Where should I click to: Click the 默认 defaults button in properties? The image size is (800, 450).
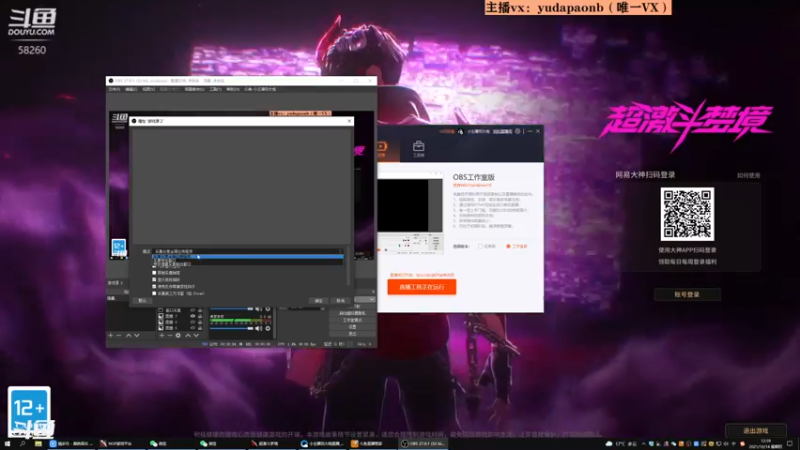pos(142,301)
